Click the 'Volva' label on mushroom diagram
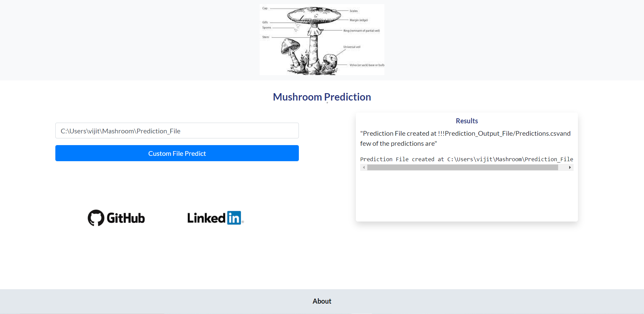This screenshot has width=644, height=314. [367, 65]
